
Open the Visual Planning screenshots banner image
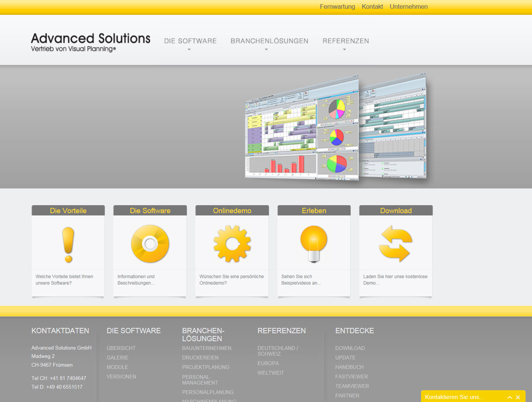point(336,127)
